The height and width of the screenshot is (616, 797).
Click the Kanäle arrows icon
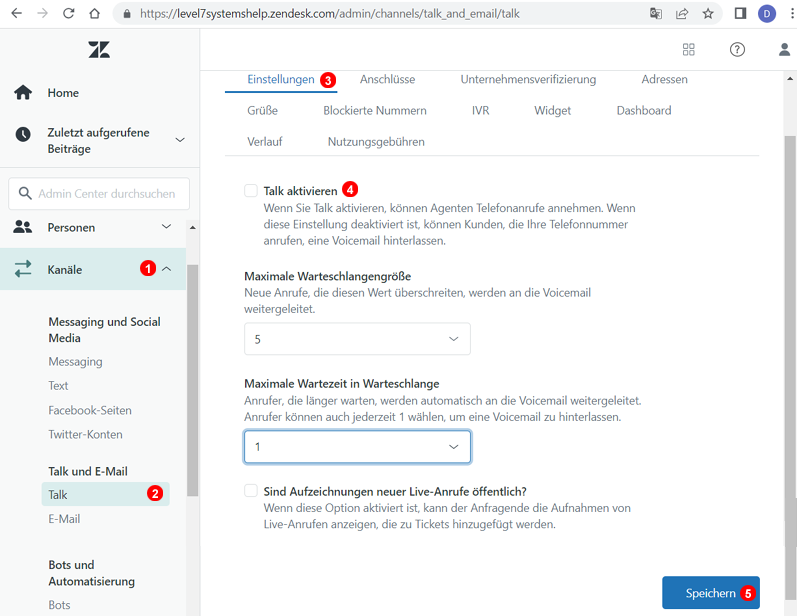[23, 269]
